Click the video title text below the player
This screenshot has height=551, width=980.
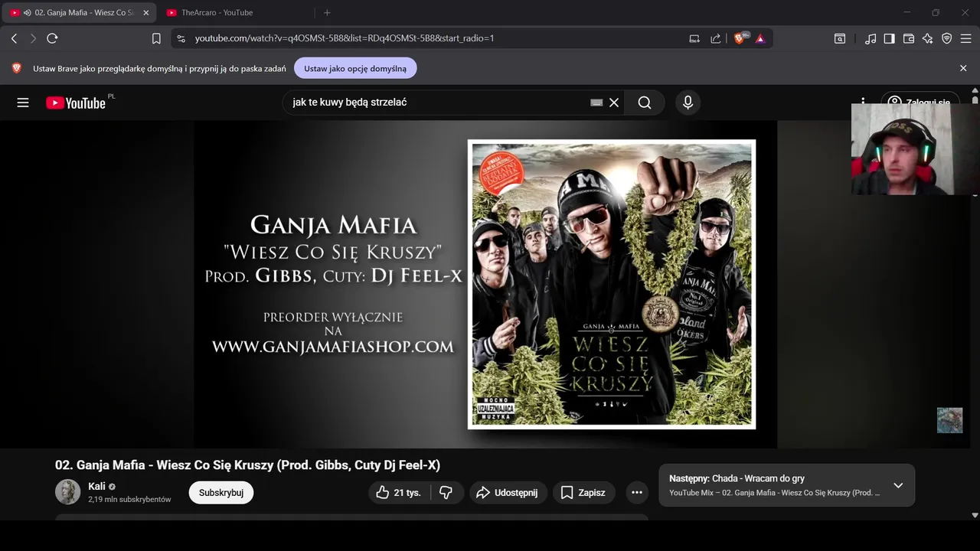click(247, 465)
